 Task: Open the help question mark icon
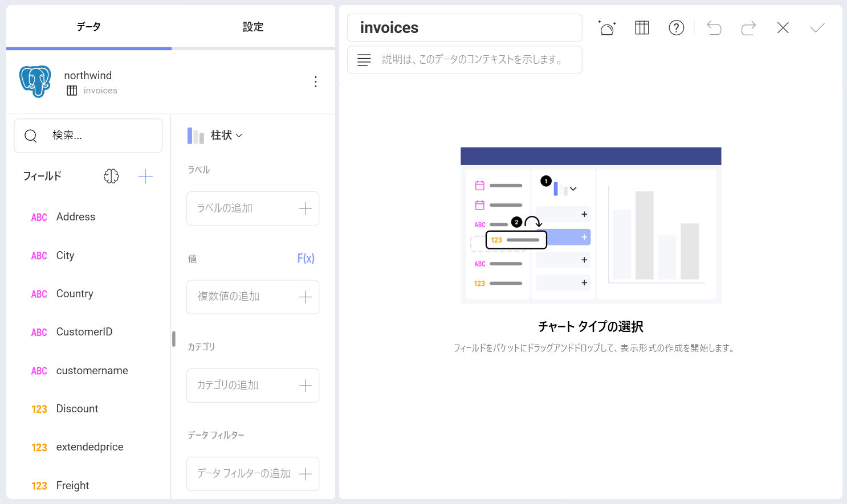click(x=676, y=27)
